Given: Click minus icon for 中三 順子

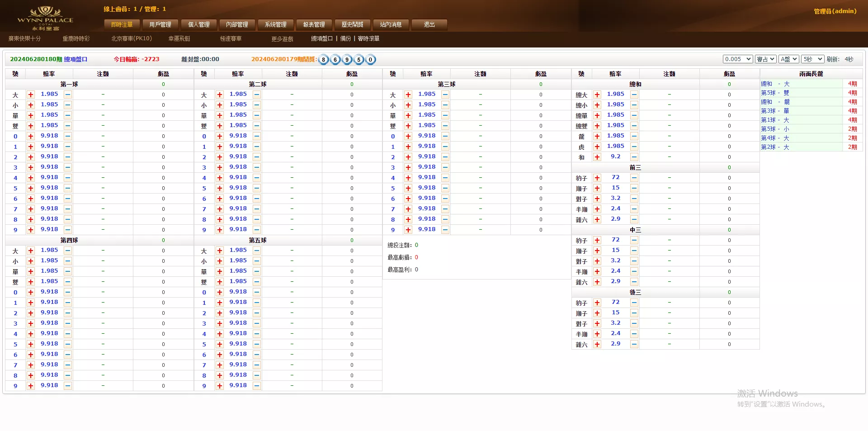Looking at the screenshot, I should (x=634, y=251).
